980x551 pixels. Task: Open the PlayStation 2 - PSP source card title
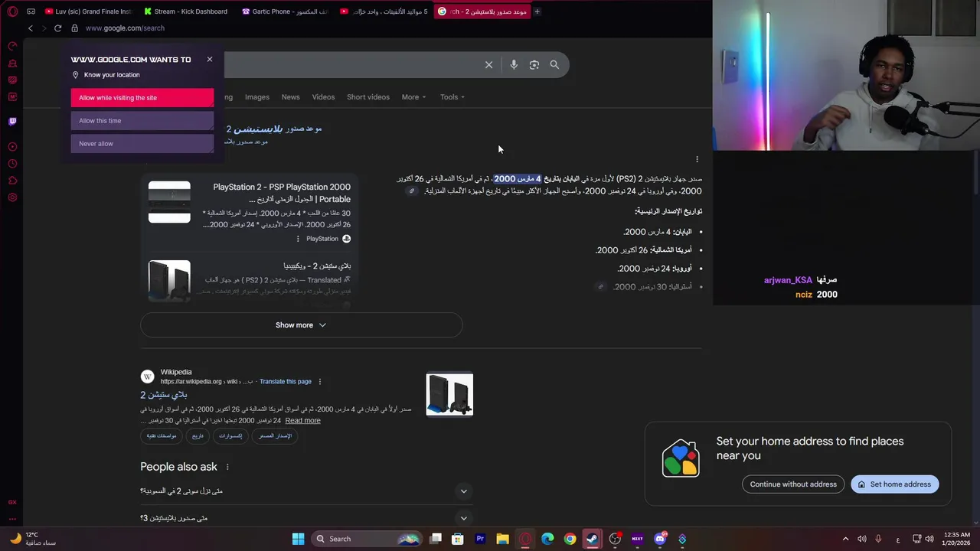point(282,193)
